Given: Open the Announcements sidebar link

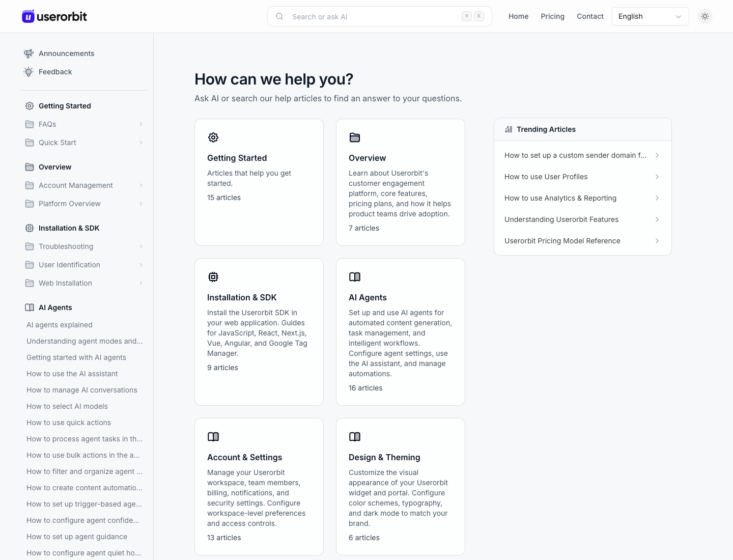Looking at the screenshot, I should [x=66, y=53].
